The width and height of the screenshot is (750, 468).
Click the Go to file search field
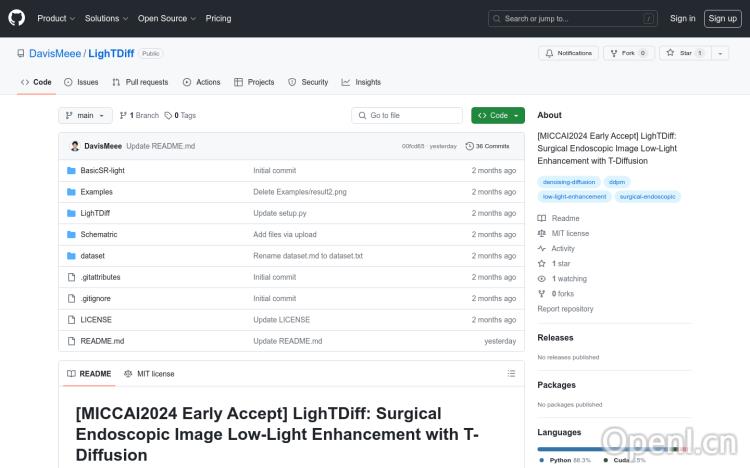point(407,115)
